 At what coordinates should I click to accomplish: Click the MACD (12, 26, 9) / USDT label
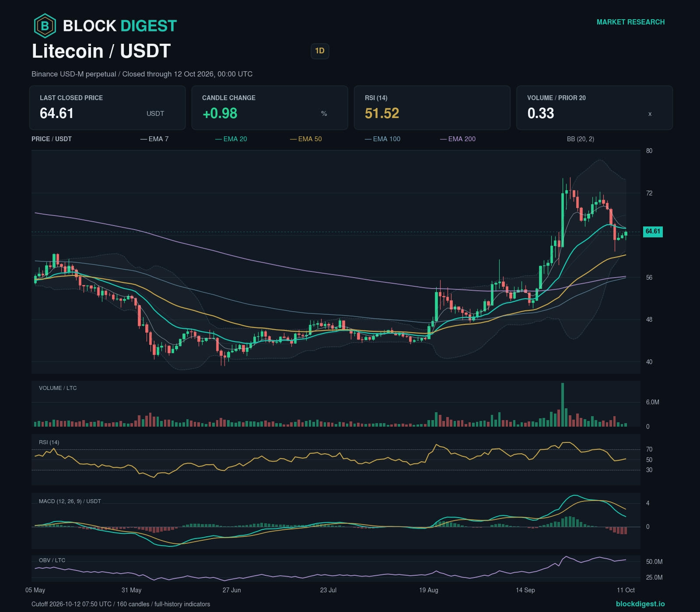tap(70, 501)
